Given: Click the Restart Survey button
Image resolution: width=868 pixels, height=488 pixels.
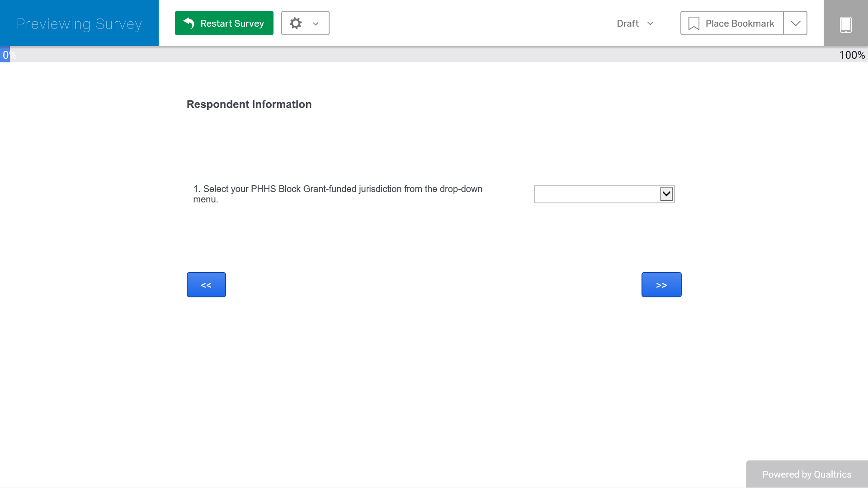Looking at the screenshot, I should pyautogui.click(x=224, y=23).
